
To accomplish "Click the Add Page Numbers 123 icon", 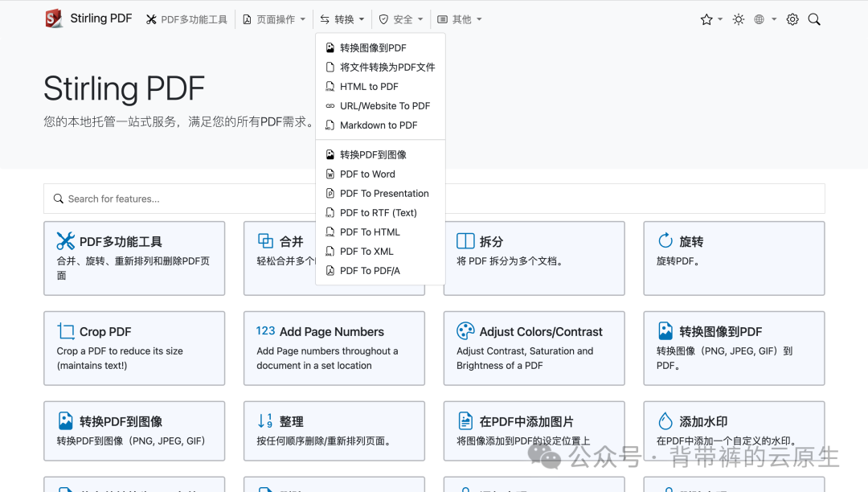I will (266, 330).
